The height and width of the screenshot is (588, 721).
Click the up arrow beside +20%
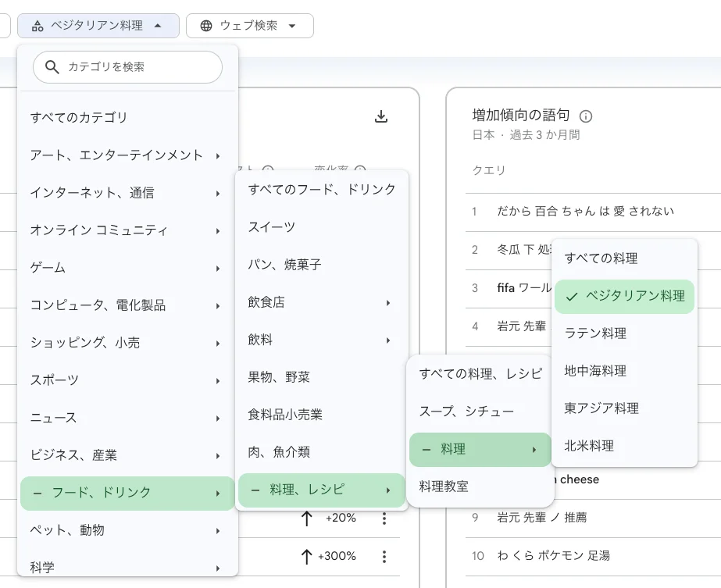307,519
